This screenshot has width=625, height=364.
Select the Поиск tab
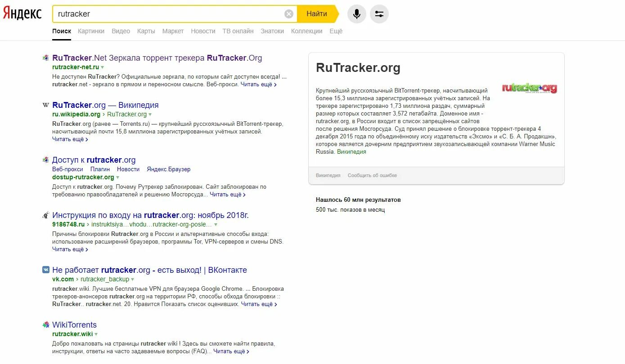coord(62,31)
